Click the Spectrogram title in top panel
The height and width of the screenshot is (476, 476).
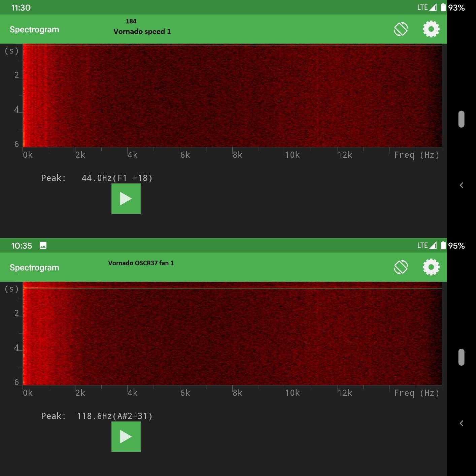[x=34, y=30]
